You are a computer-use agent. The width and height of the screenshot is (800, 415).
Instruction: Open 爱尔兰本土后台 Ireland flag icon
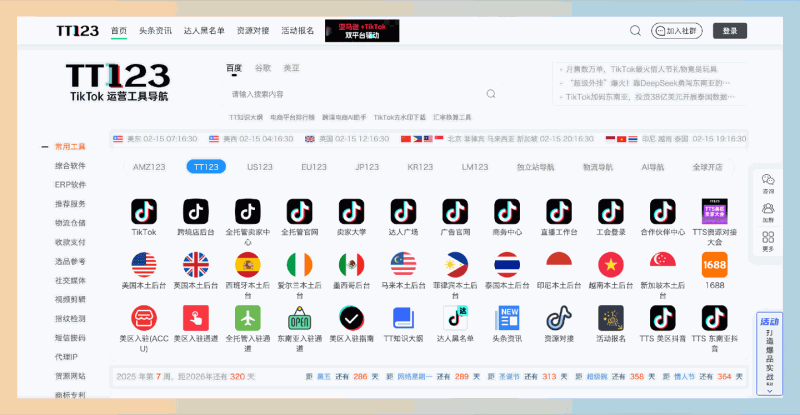pos(299,265)
